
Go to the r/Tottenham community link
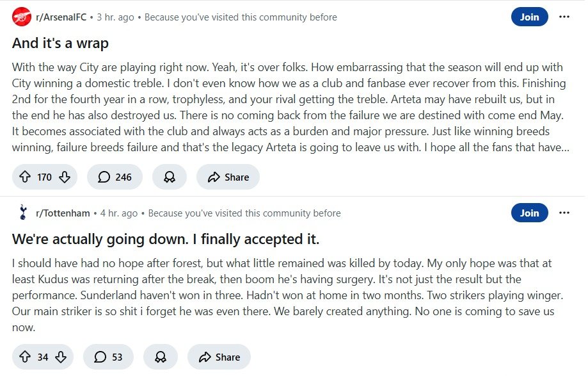click(x=63, y=213)
